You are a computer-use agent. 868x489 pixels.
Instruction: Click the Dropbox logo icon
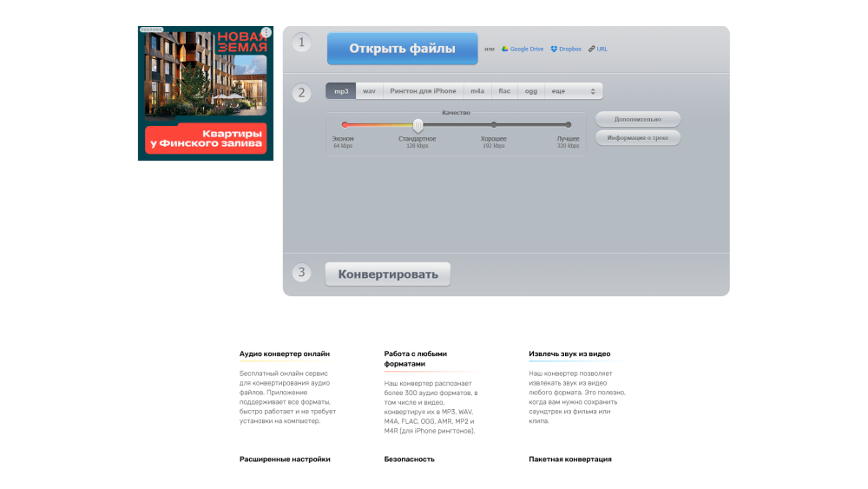click(x=554, y=50)
